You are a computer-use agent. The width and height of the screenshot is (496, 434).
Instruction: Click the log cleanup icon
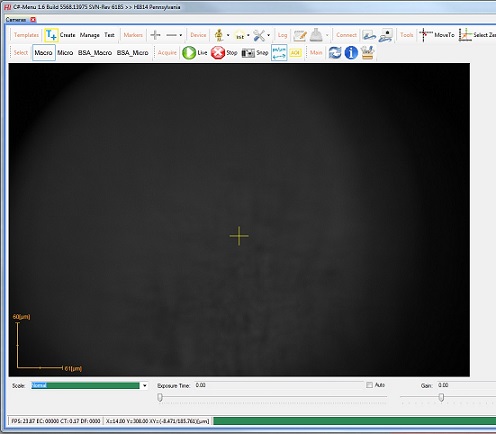[x=316, y=35]
